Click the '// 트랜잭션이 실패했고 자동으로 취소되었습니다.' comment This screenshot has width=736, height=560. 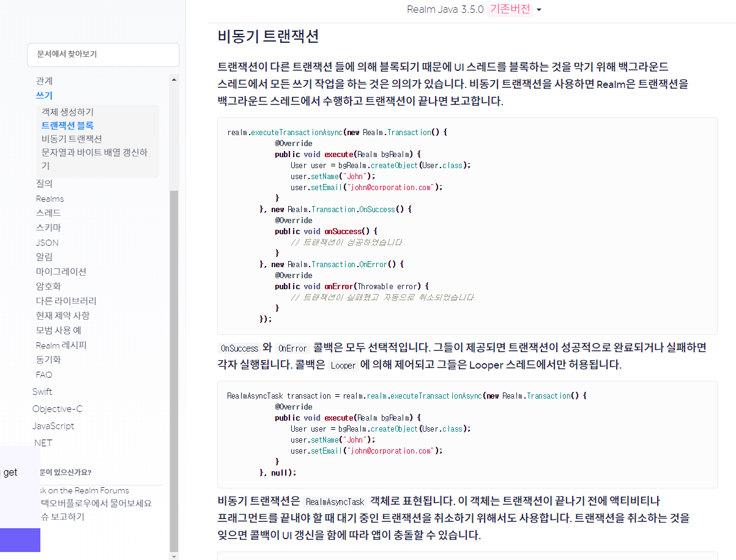tap(383, 297)
